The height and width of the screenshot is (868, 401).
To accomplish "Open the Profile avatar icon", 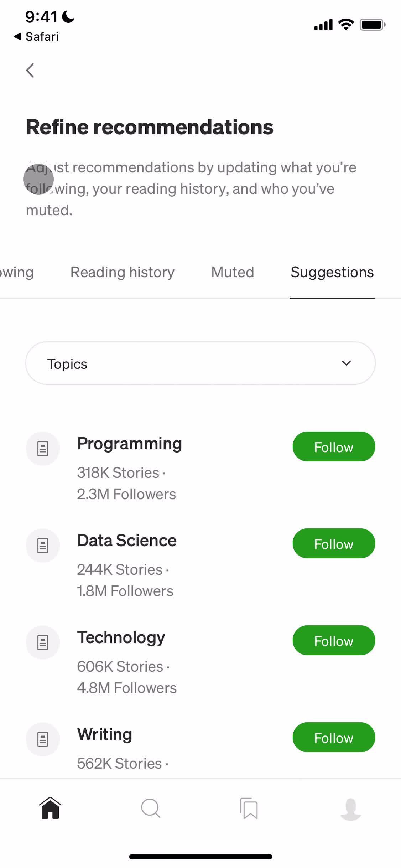I will 351,809.
